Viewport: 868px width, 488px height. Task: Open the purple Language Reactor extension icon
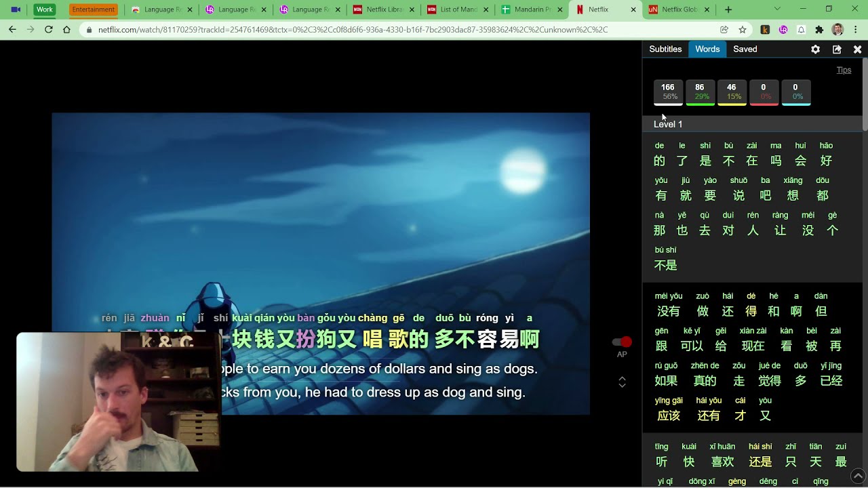[x=783, y=30]
